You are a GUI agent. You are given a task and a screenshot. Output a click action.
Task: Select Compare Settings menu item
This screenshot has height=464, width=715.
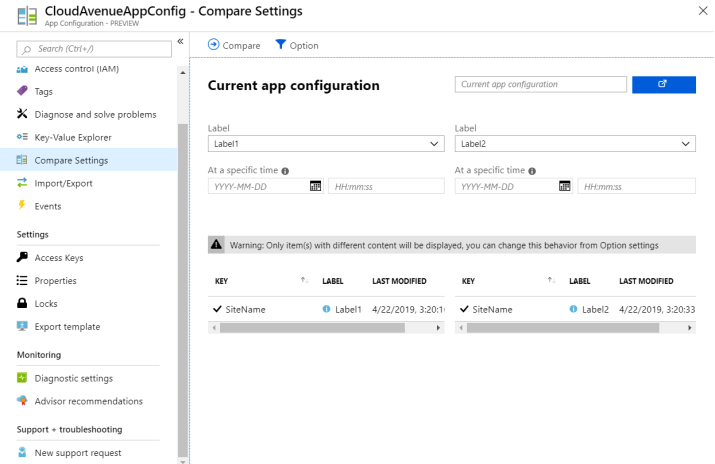click(x=88, y=160)
